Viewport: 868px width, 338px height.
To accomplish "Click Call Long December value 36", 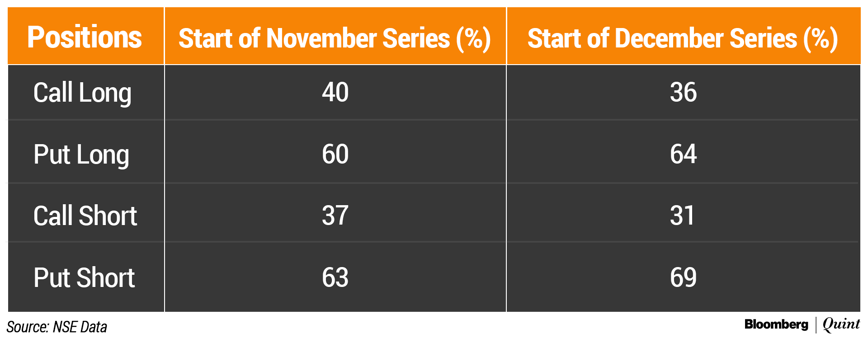I will pyautogui.click(x=683, y=93).
